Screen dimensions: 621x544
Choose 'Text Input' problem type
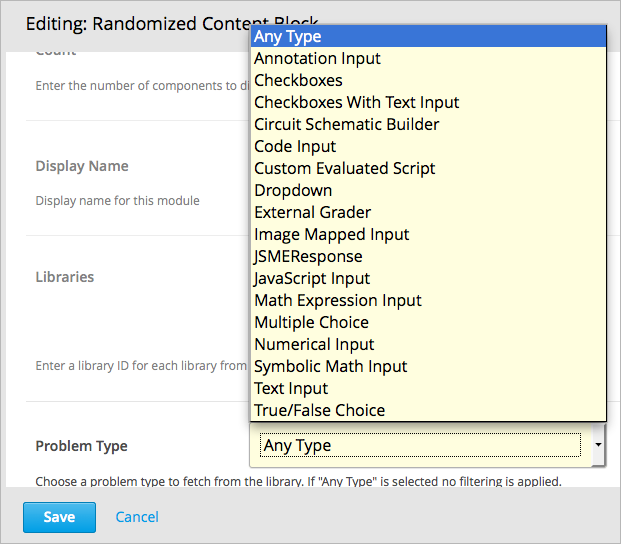[x=291, y=389]
